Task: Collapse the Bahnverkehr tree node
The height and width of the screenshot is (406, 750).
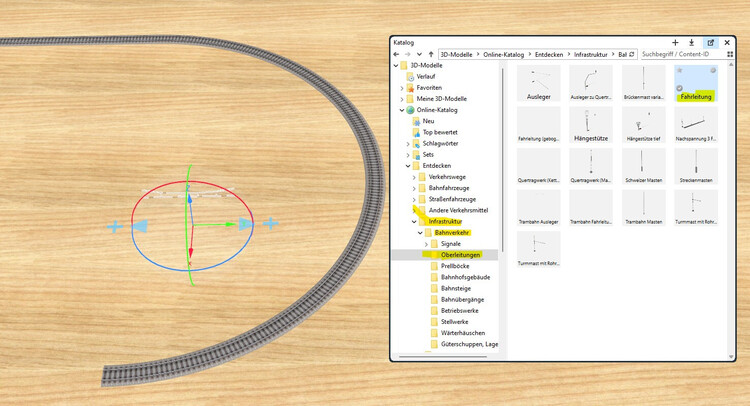Action: click(420, 233)
